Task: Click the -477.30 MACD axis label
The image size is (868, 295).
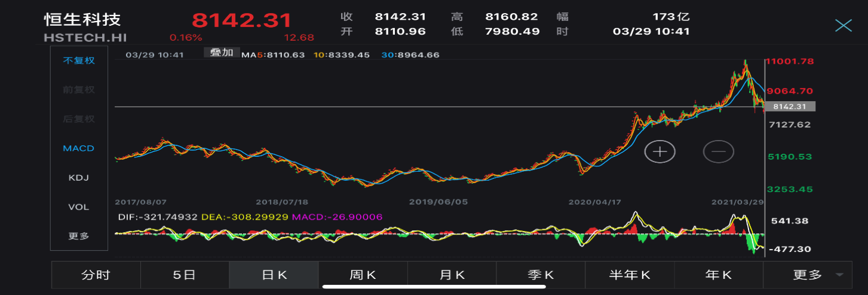Action: 790,249
